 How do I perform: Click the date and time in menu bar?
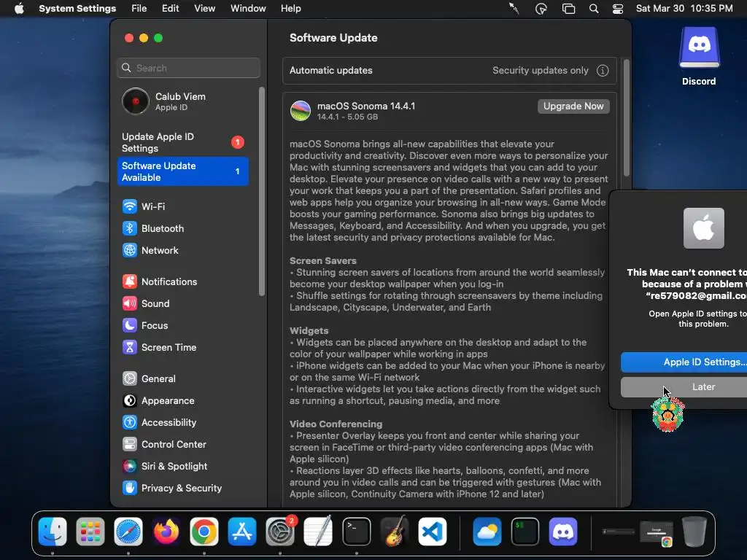point(684,9)
